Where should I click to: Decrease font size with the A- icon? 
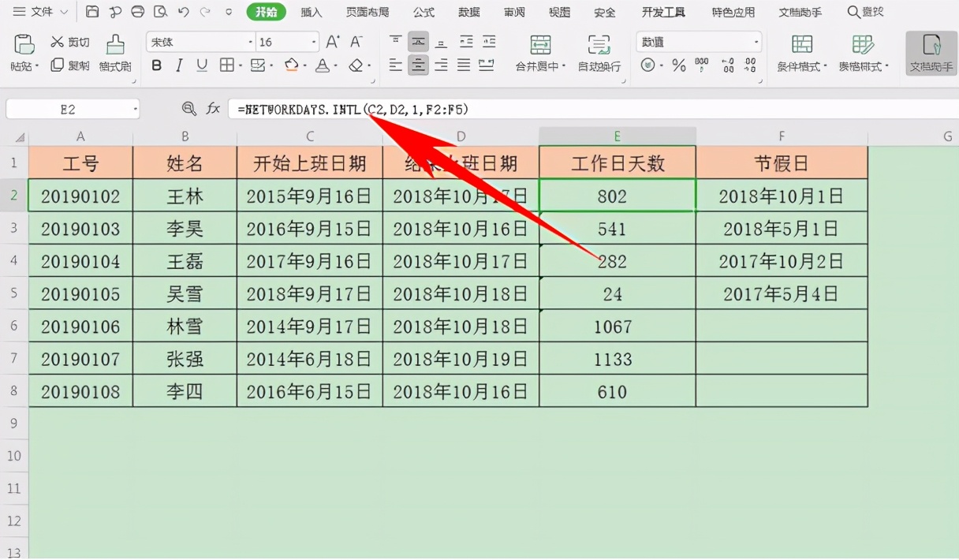click(356, 42)
